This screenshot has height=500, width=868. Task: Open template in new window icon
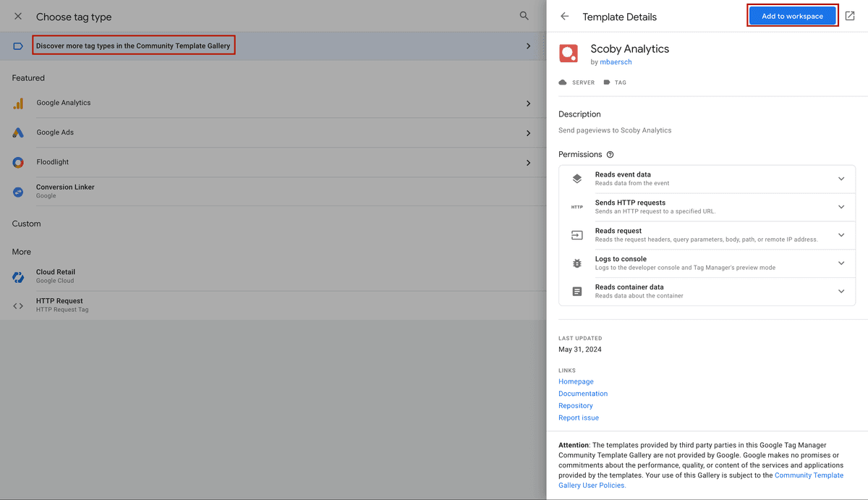[x=850, y=16]
